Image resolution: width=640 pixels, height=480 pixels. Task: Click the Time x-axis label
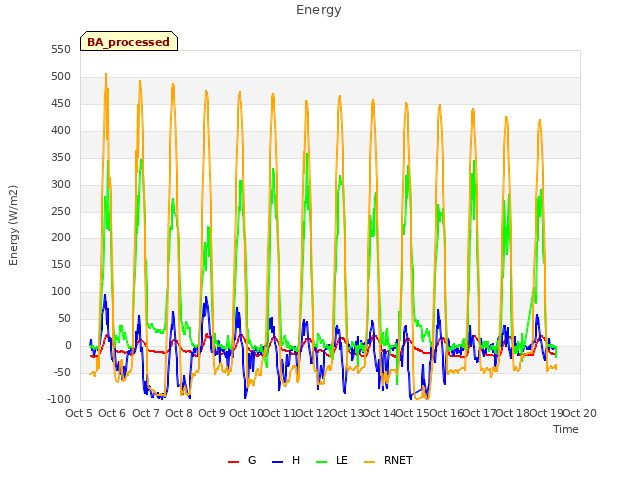(565, 429)
